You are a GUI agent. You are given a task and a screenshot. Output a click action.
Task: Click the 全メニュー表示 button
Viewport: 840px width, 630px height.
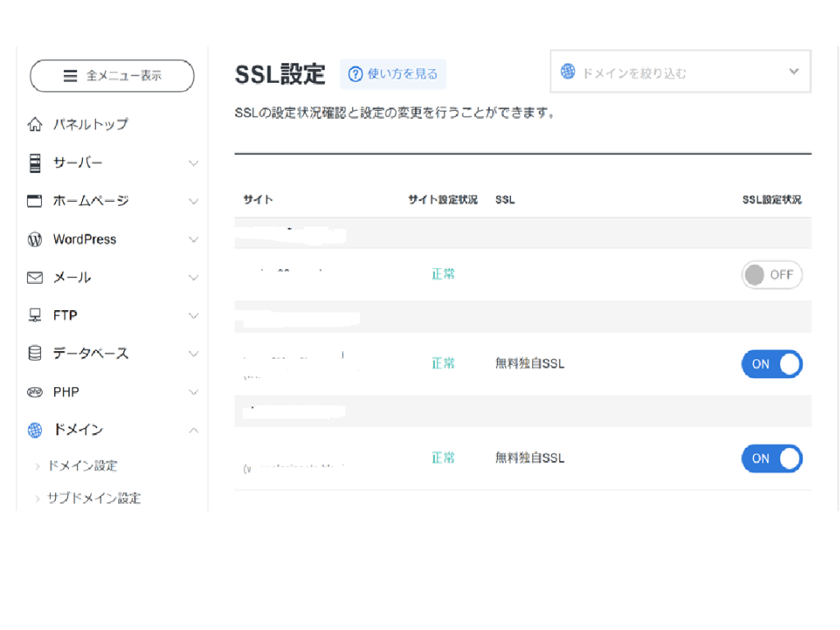(112, 75)
